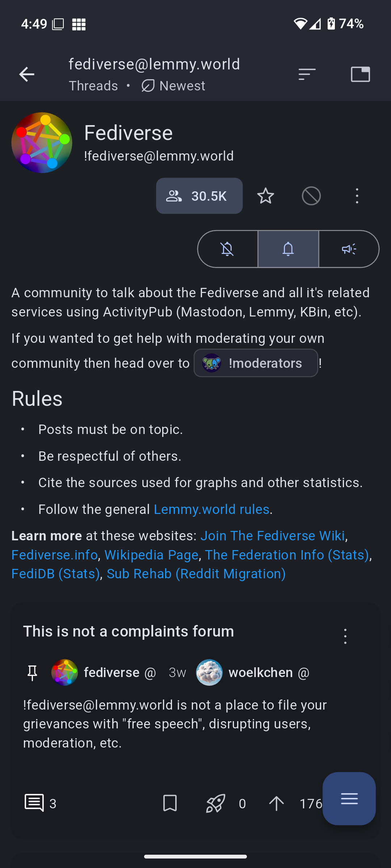
Task: Mute notifications with crossed bell
Action: click(x=228, y=249)
